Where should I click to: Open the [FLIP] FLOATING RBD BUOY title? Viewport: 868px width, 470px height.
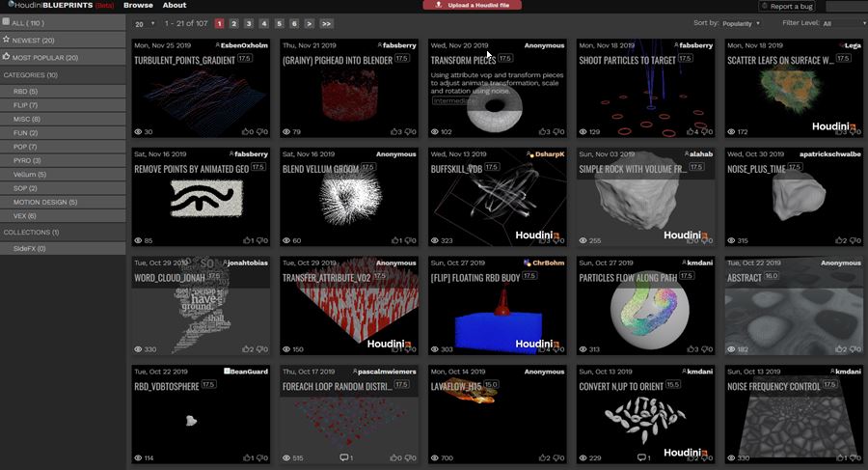coord(475,278)
